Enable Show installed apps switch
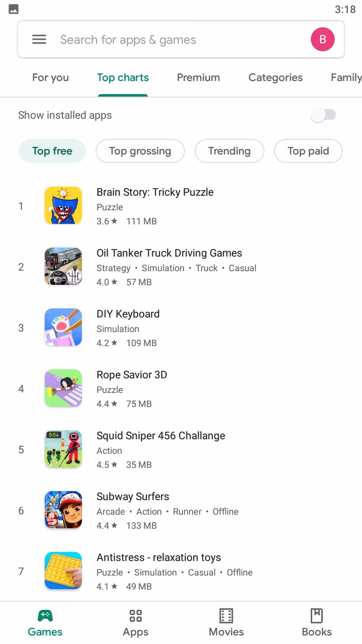362x644 pixels. pos(323,115)
